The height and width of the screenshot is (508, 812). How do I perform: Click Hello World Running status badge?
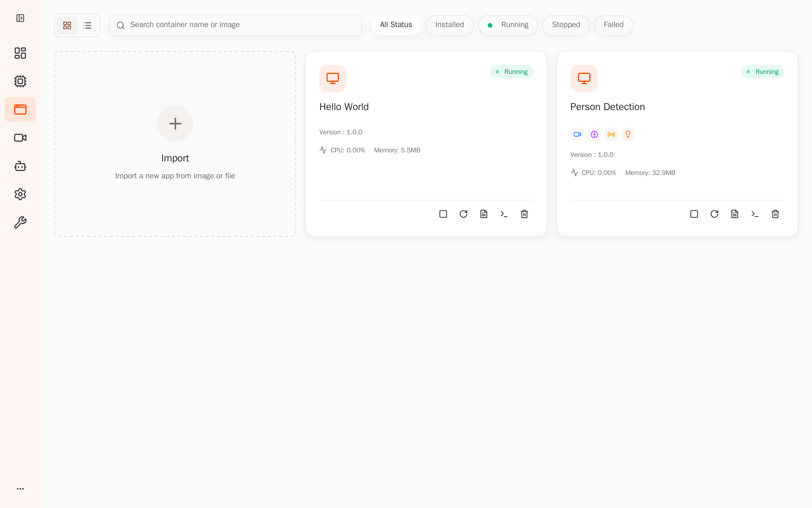(x=511, y=72)
